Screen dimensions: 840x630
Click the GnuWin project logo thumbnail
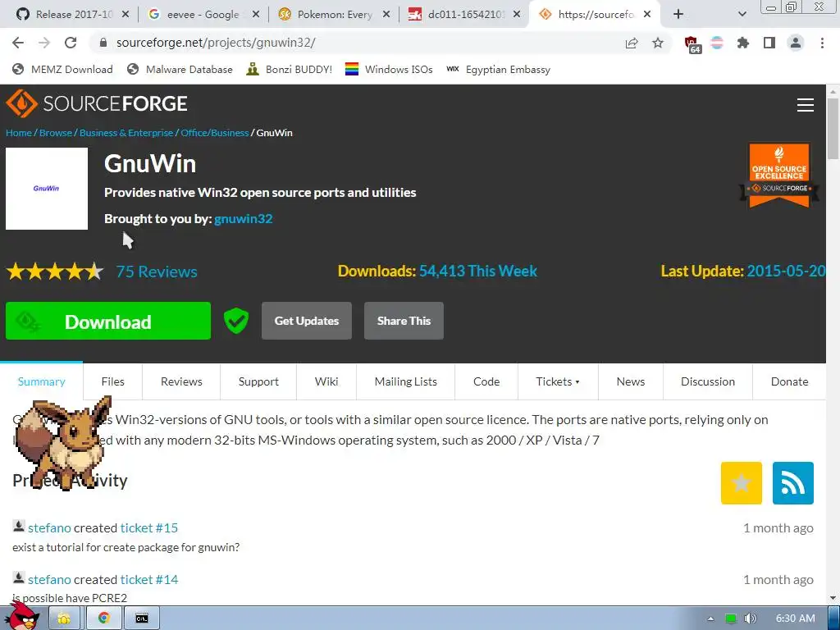pyautogui.click(x=47, y=189)
